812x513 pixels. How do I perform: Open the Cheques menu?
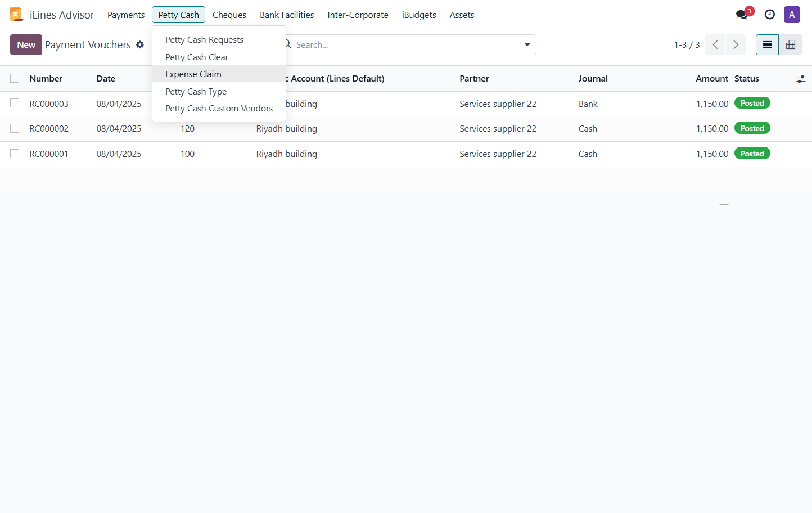[x=229, y=15]
